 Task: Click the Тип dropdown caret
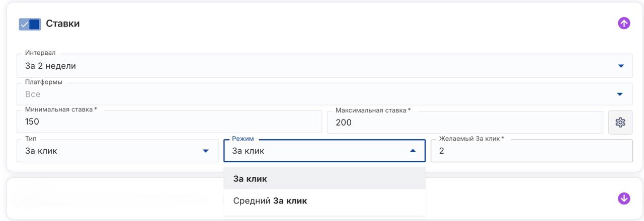point(205,151)
